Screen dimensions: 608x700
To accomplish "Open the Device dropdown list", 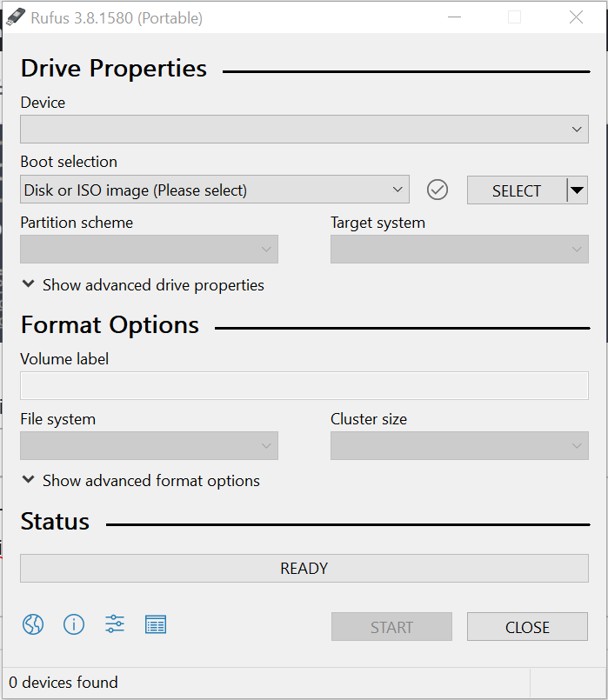I will [304, 130].
